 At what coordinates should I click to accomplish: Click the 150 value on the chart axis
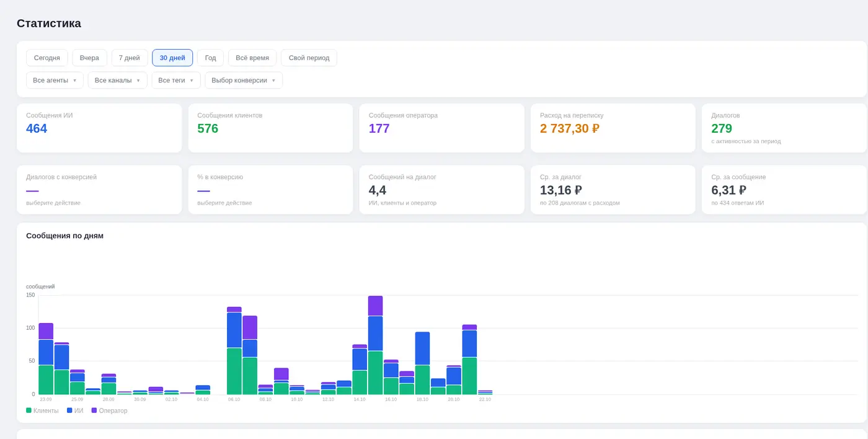30,295
